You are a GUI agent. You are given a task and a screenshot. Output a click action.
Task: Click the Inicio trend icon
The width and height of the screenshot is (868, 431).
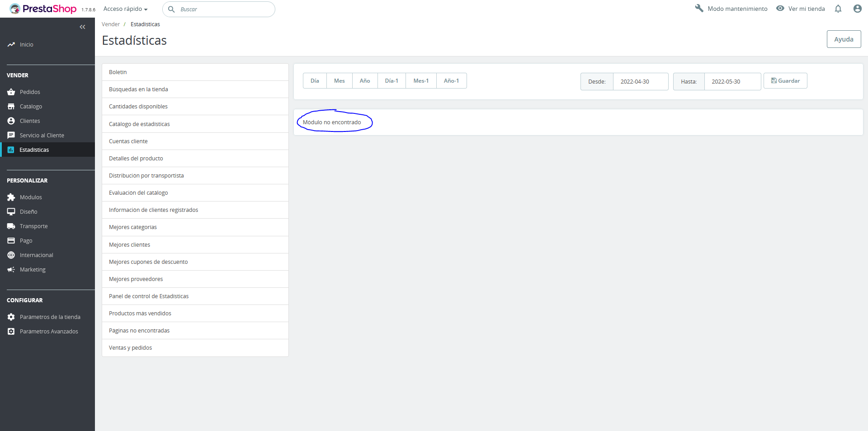(x=11, y=45)
